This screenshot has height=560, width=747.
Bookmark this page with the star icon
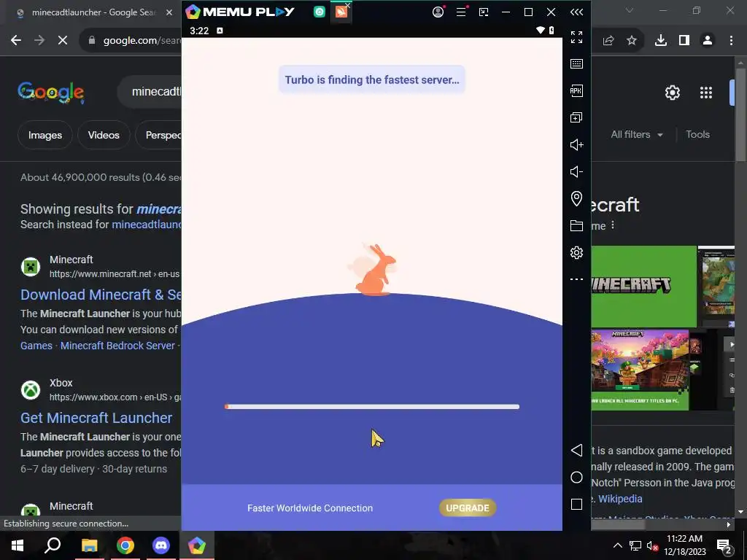632,41
